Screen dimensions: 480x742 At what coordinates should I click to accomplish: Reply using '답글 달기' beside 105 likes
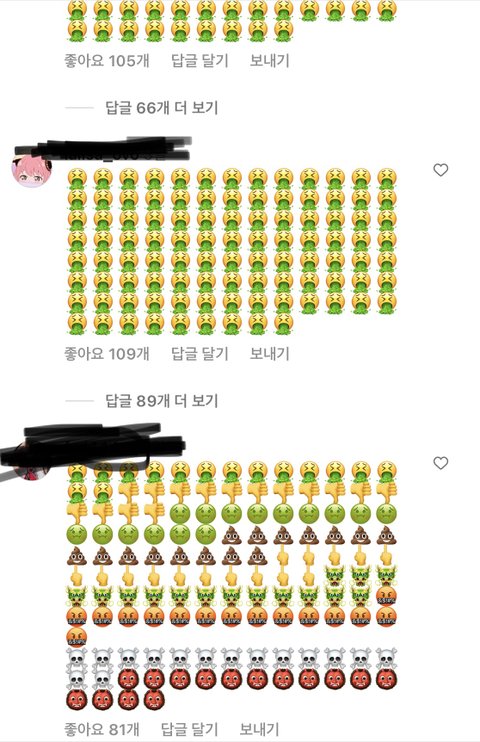(200, 61)
